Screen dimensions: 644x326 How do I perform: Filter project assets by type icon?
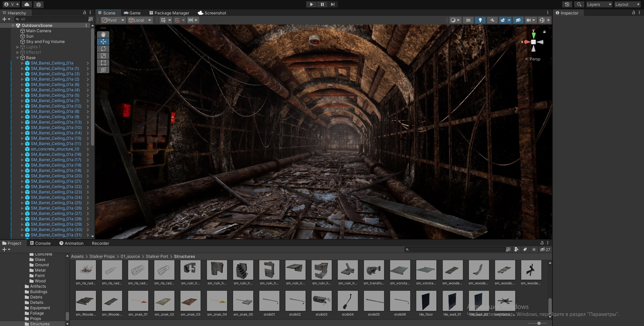click(x=516, y=249)
